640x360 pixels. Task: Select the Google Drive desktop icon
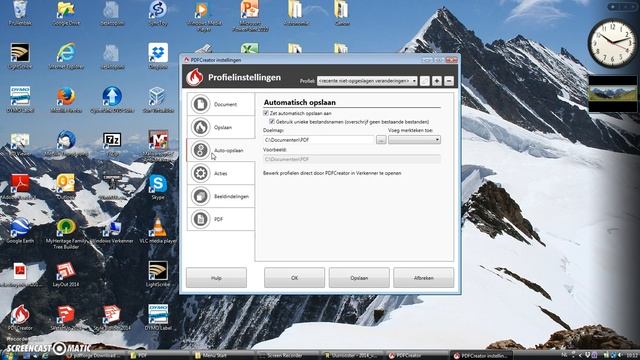(x=66, y=13)
